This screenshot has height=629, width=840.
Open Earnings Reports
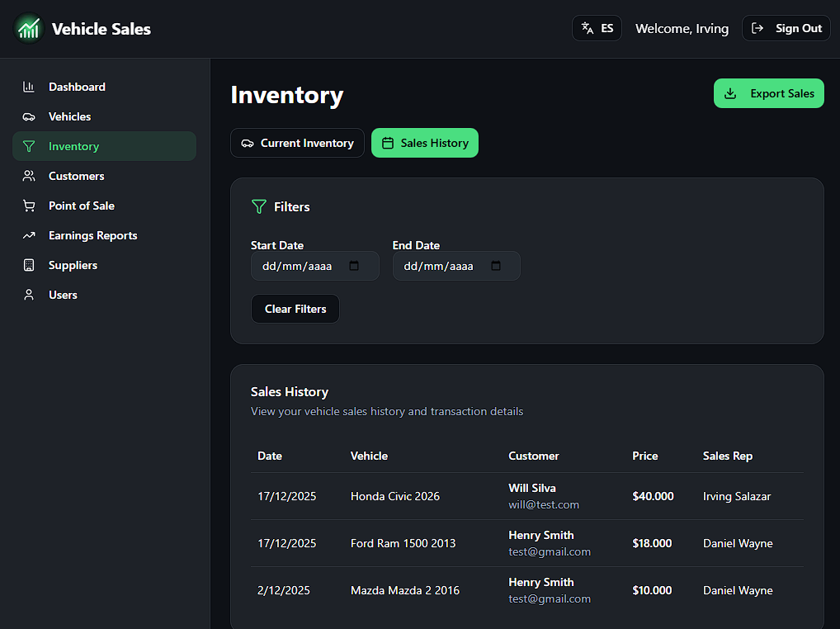[x=105, y=236]
